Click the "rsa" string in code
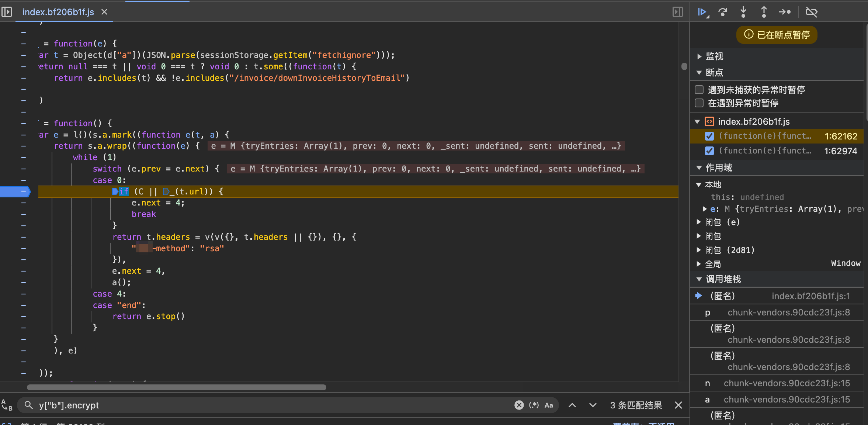Viewport: 868px width, 425px height. click(212, 248)
